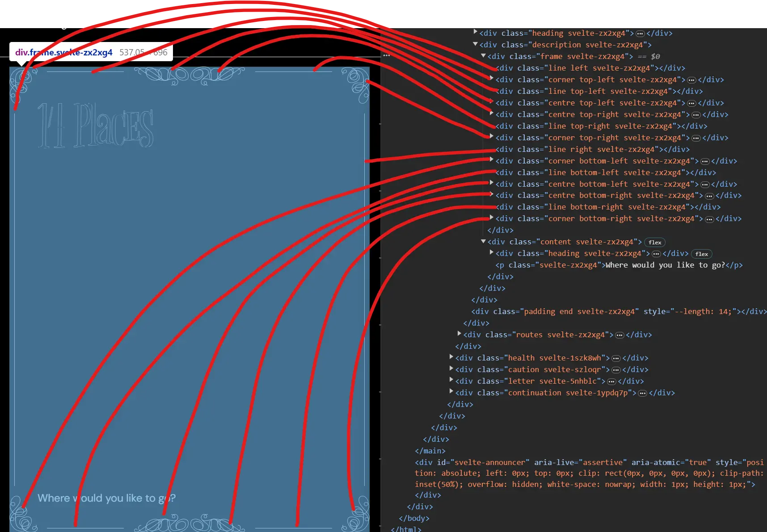Expand the heading div under content

(x=492, y=252)
